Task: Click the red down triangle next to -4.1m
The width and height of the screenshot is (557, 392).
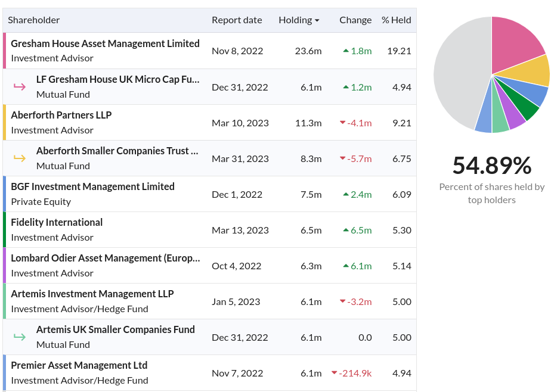Action: (x=342, y=122)
